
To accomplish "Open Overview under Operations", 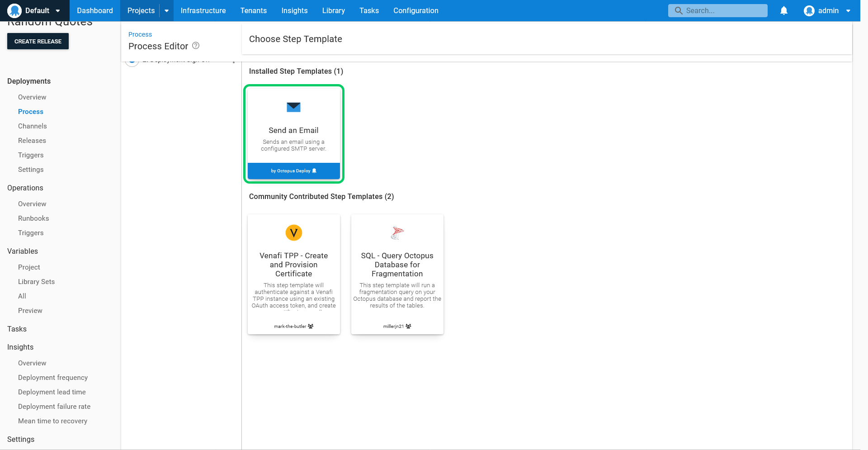I will 32,204.
